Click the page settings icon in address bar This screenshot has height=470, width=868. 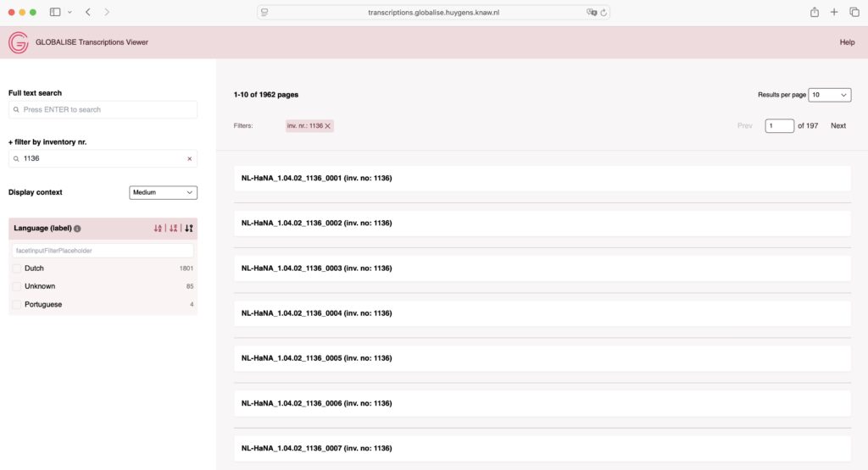point(264,12)
